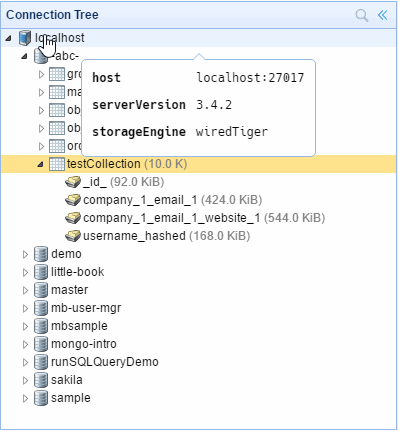The width and height of the screenshot is (398, 433).
Task: Select the sample database label
Action: pyautogui.click(x=71, y=398)
